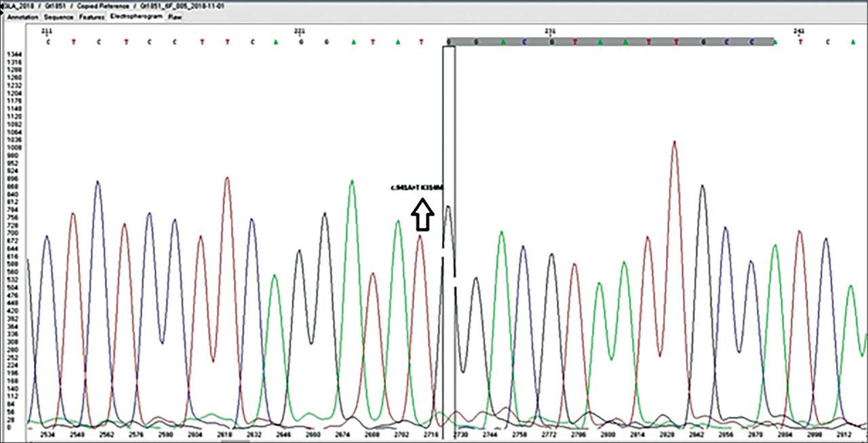868x443 pixels.
Task: Switch to the Sequence tab
Action: (x=59, y=16)
